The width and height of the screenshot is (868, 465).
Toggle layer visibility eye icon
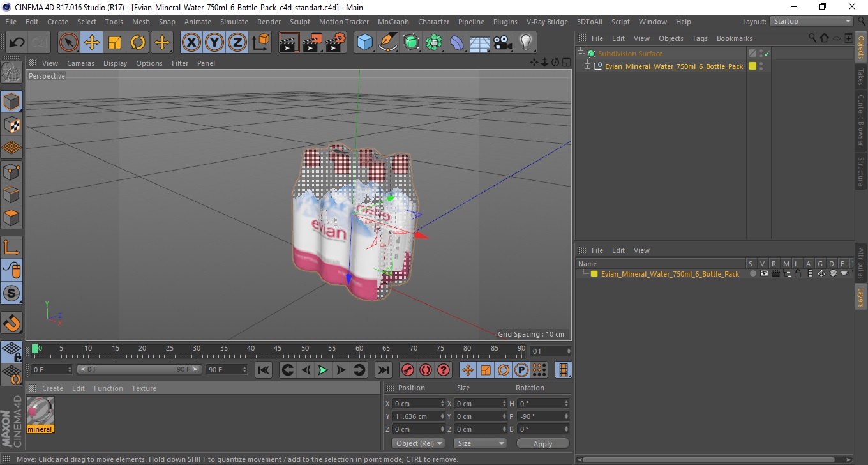pyautogui.click(x=764, y=273)
